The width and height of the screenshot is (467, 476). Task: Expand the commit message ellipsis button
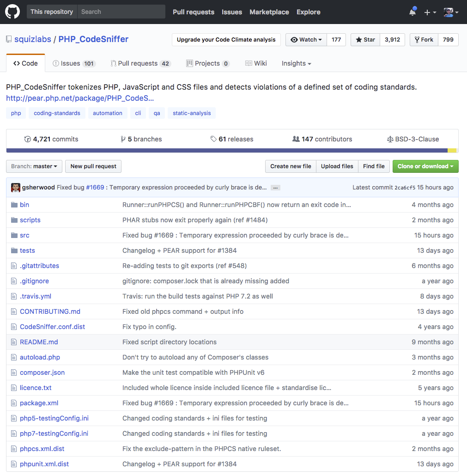click(275, 188)
